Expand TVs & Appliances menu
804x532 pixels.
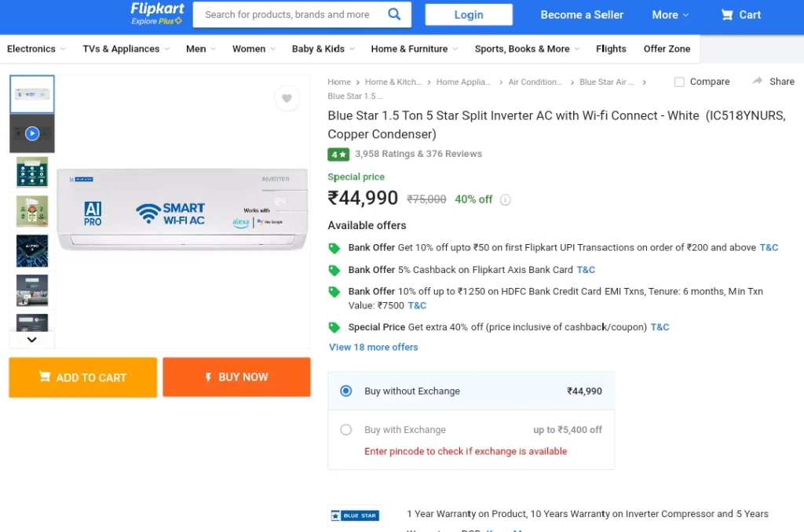pos(126,49)
